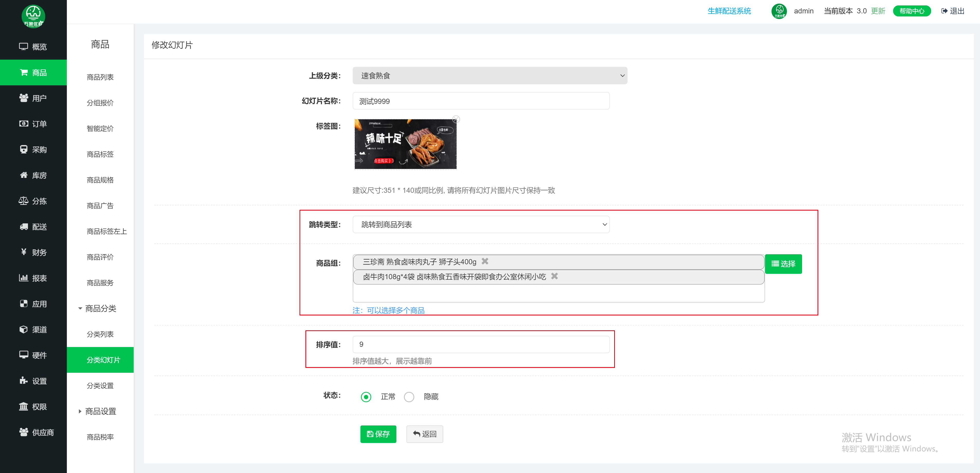The height and width of the screenshot is (473, 980).
Task: Click inside the 排序值 sort value field
Action: tap(480, 344)
